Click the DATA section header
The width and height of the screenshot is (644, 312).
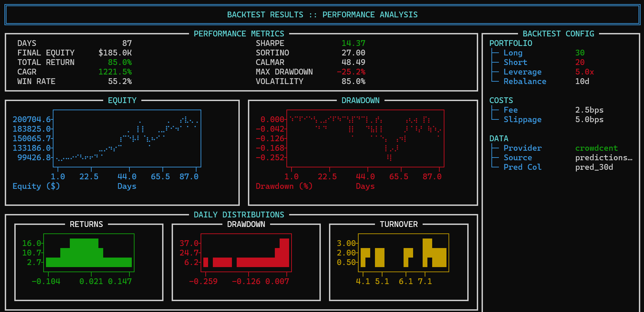(499, 138)
